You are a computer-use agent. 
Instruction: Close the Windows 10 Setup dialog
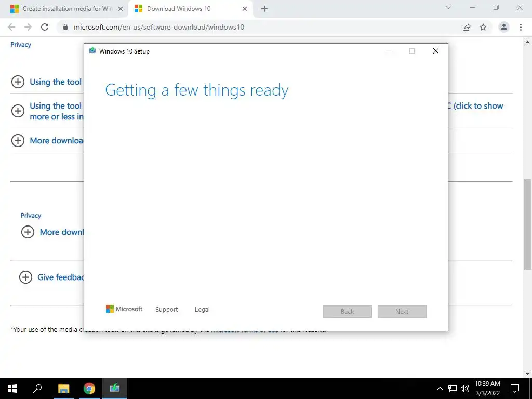pyautogui.click(x=436, y=51)
